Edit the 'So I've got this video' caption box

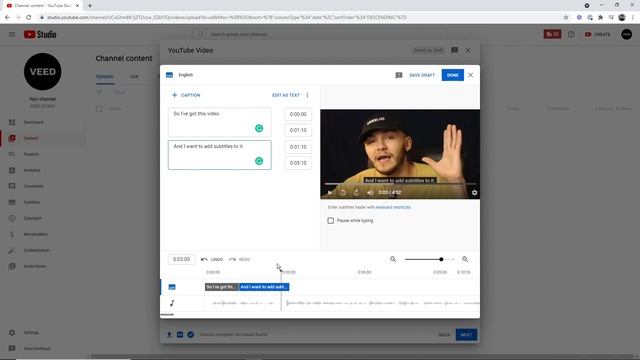[x=220, y=122]
